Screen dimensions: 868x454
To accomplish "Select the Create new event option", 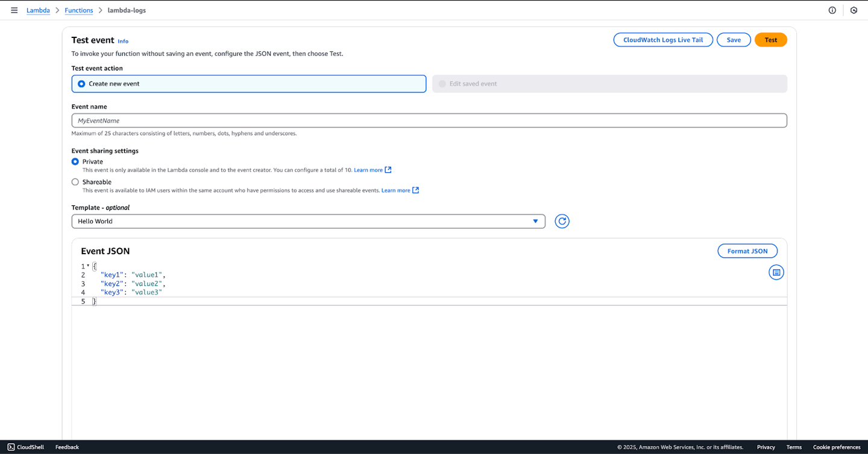I will pyautogui.click(x=81, y=84).
